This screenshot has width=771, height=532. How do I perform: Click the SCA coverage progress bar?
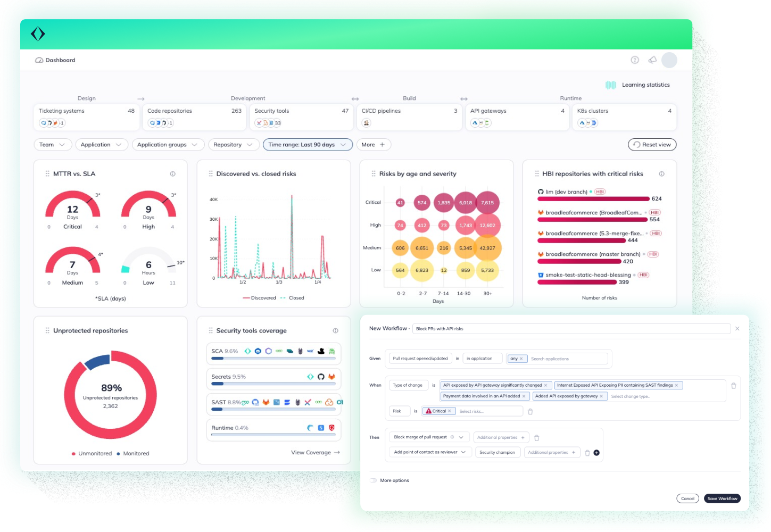[x=273, y=359]
